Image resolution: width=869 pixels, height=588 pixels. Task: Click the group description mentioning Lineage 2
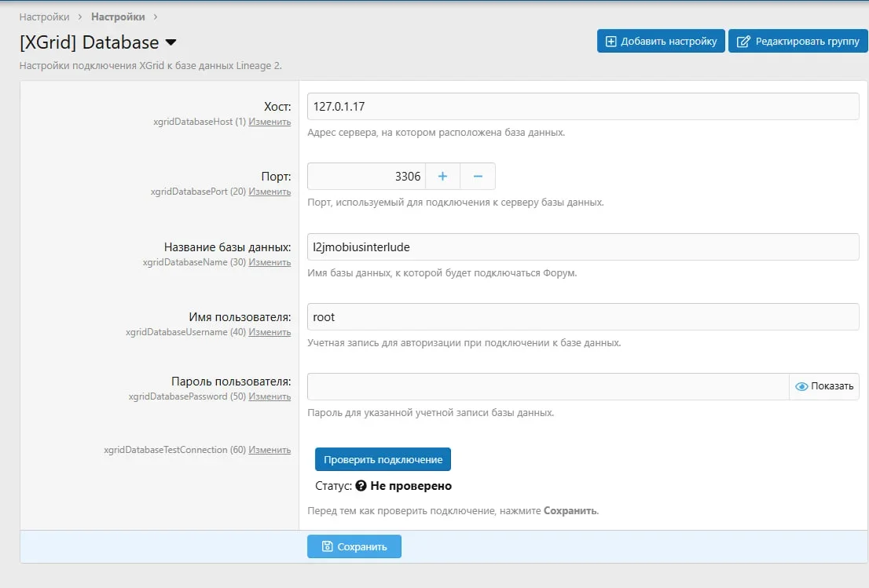[151, 65]
